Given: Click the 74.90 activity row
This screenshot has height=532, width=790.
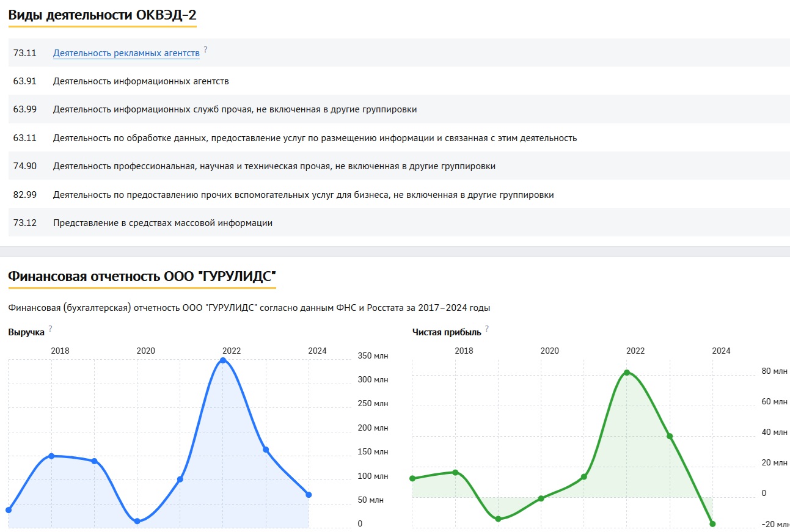Looking at the screenshot, I should (274, 166).
